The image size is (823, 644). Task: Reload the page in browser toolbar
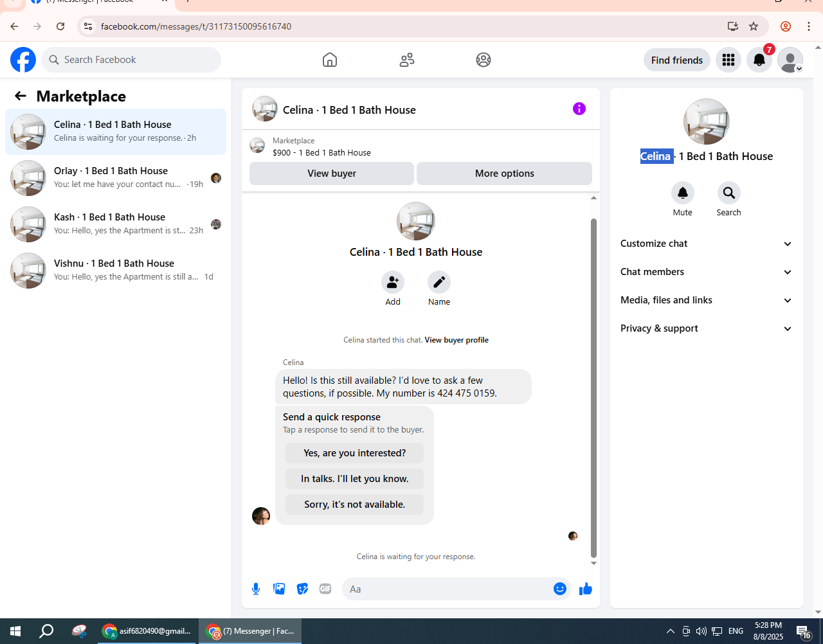coord(60,26)
